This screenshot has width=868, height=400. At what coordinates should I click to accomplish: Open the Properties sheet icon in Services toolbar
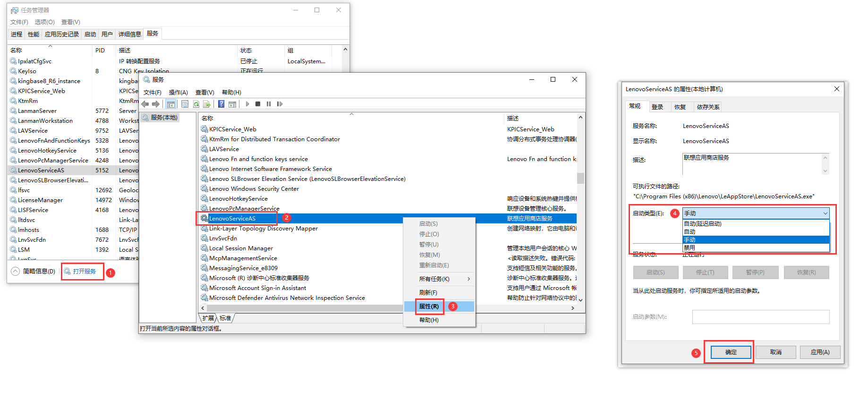(185, 104)
